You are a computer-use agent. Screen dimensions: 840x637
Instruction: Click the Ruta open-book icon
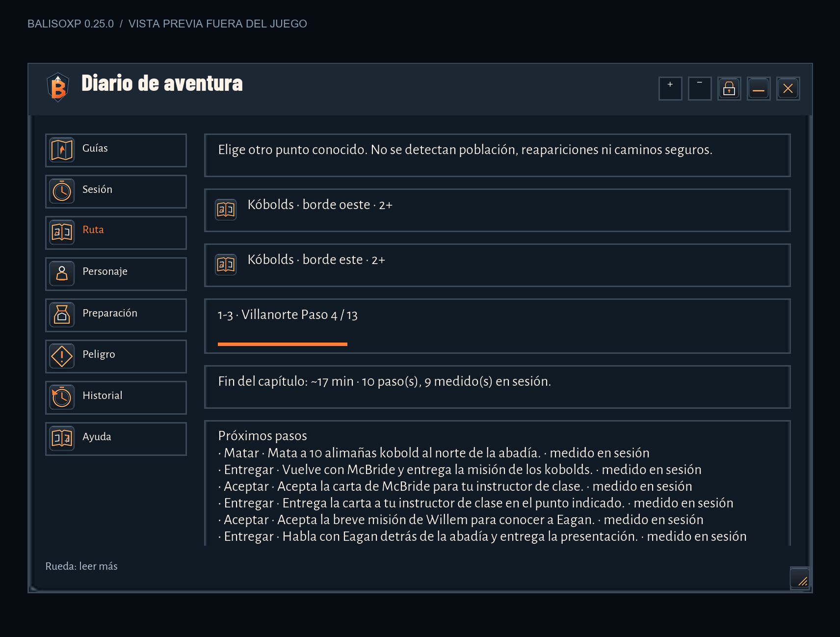coord(62,233)
